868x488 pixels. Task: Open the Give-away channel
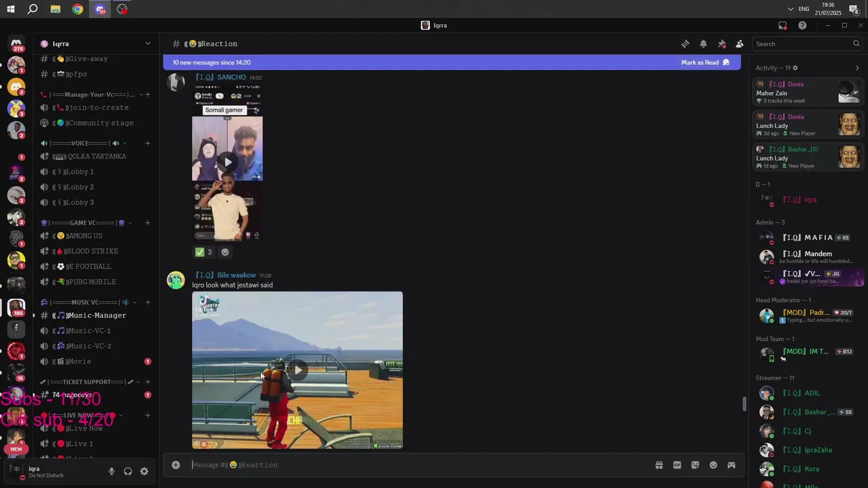tap(96, 59)
